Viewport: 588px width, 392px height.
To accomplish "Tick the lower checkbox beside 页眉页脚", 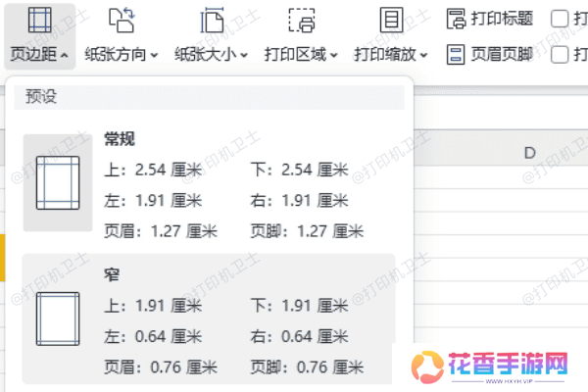I will [x=560, y=55].
